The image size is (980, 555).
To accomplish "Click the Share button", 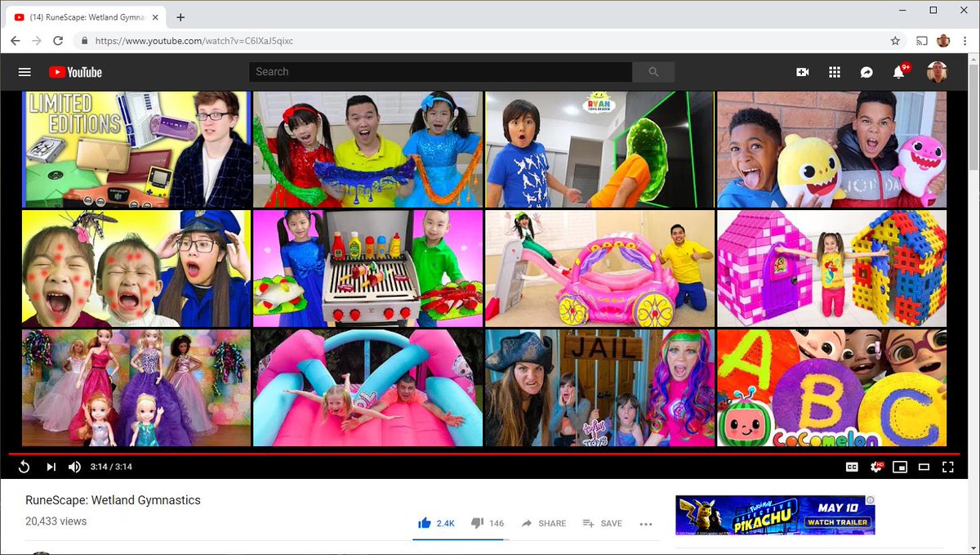I will 544,523.
